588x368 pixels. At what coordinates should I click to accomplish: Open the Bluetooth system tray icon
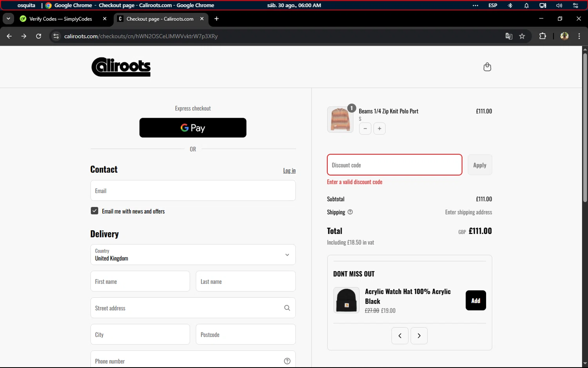tap(510, 5)
